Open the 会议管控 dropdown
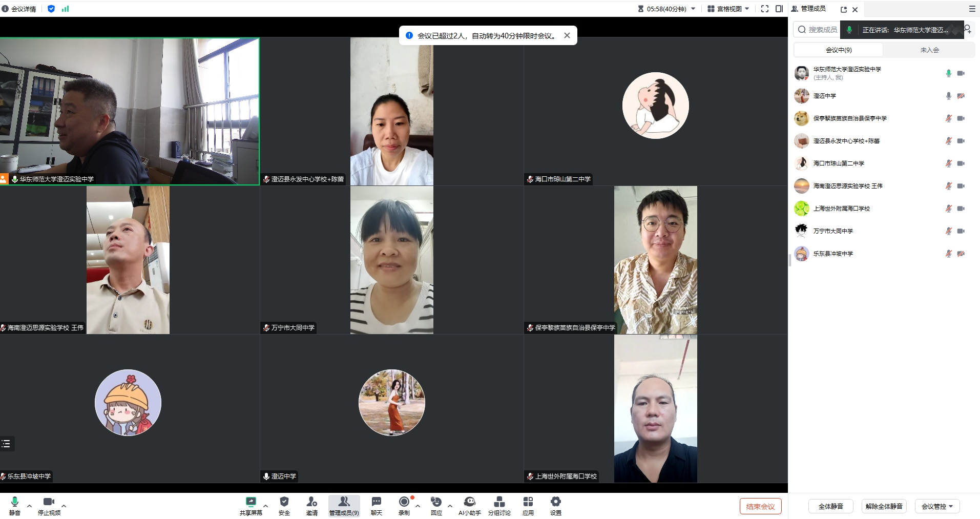 (x=937, y=506)
